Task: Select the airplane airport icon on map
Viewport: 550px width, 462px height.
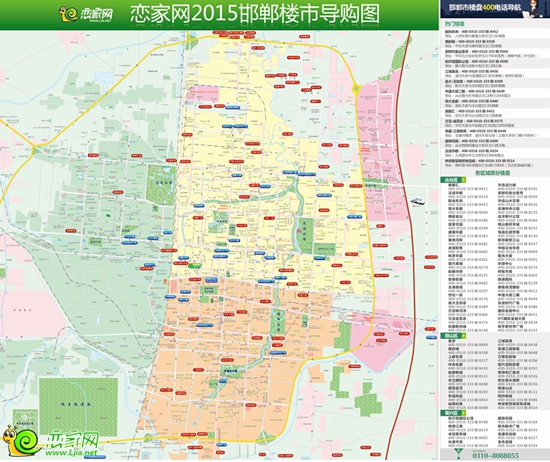Action: click(x=418, y=201)
